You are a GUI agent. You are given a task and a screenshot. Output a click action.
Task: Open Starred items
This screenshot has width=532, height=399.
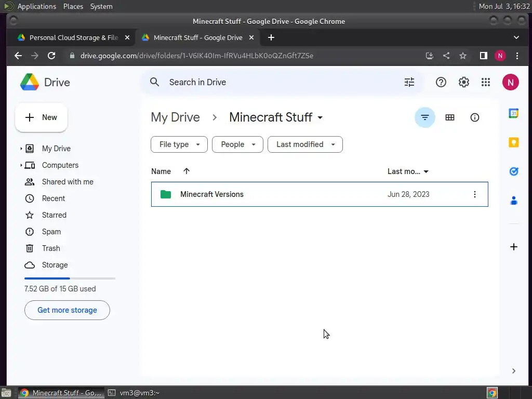[54, 215]
